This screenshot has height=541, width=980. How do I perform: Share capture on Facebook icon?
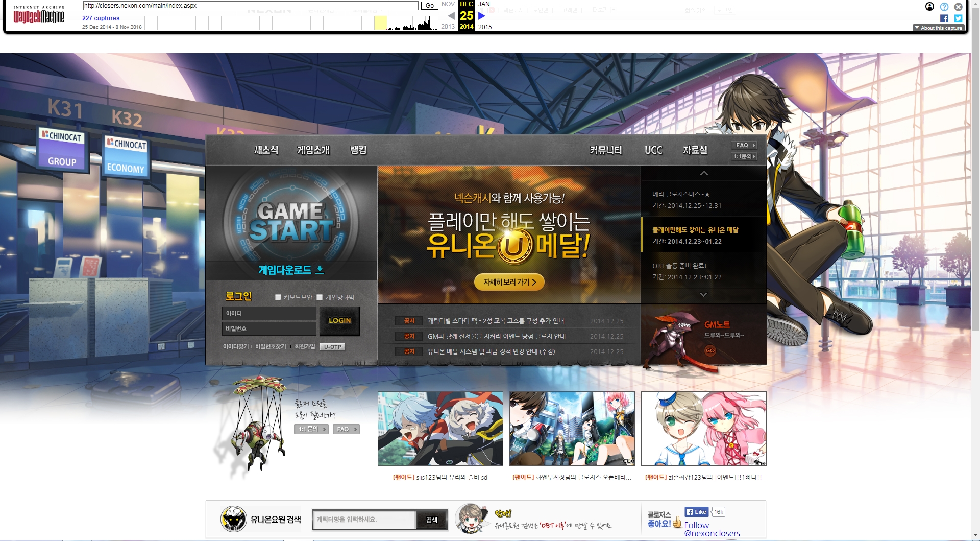coord(944,18)
